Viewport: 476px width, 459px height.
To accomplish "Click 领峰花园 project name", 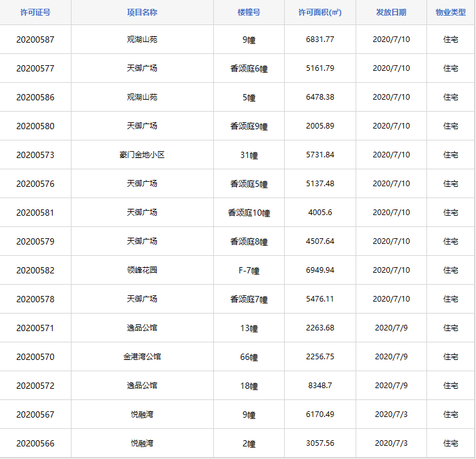I will 142,270.
